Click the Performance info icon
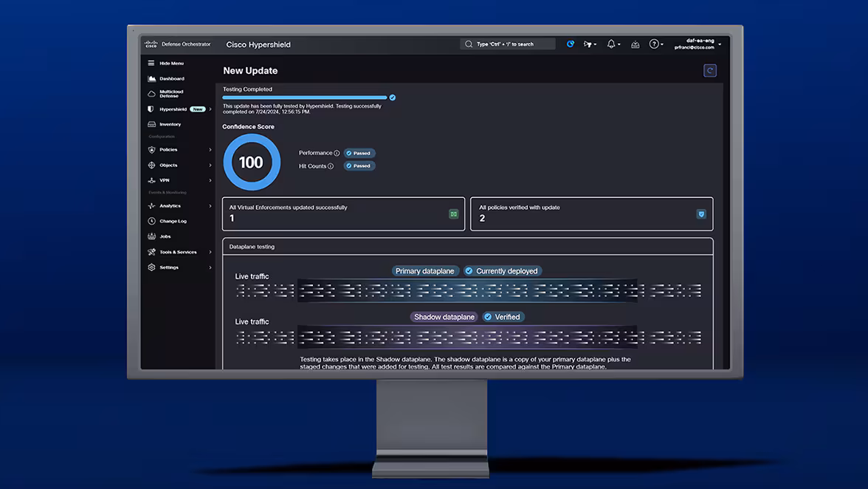Screen dimensions: 868x489 click(337, 153)
